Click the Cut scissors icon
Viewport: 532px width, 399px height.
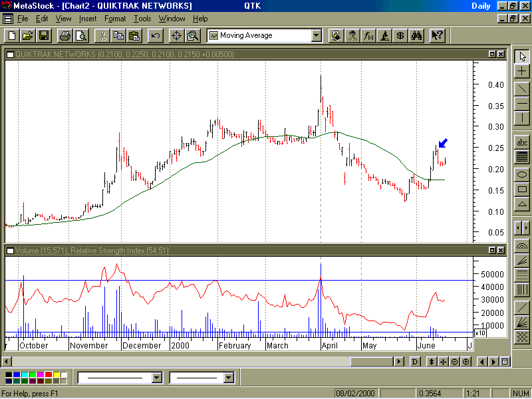click(102, 35)
